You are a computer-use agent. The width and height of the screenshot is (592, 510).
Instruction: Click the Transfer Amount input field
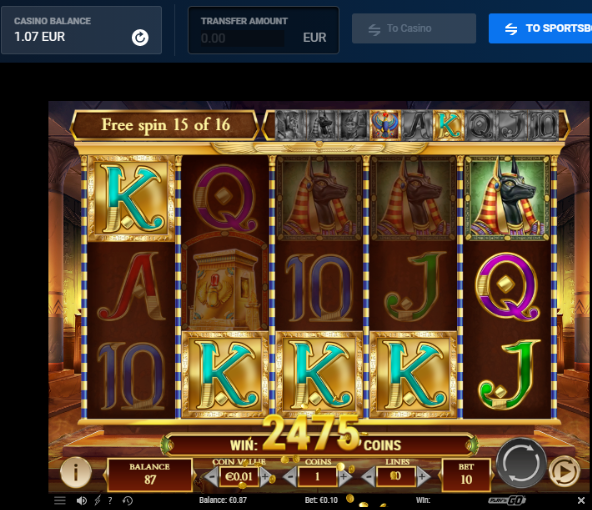point(242,38)
